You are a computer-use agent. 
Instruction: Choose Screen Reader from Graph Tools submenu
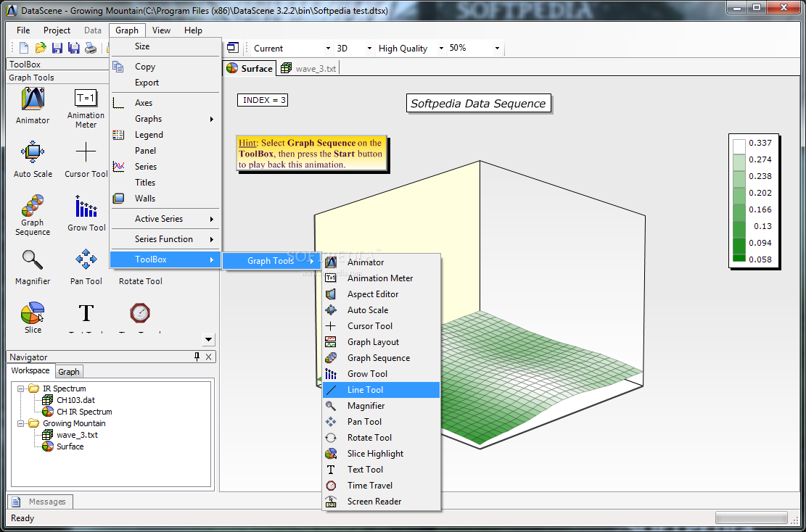381,501
